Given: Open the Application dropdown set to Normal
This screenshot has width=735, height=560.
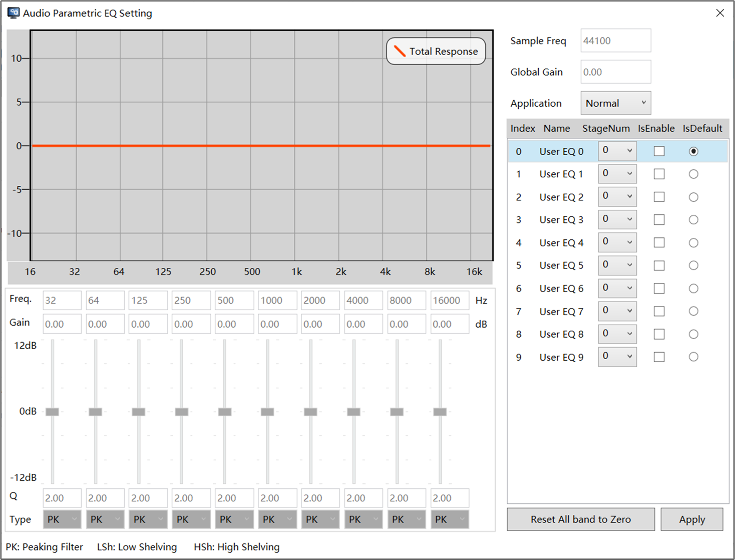Looking at the screenshot, I should (x=616, y=103).
